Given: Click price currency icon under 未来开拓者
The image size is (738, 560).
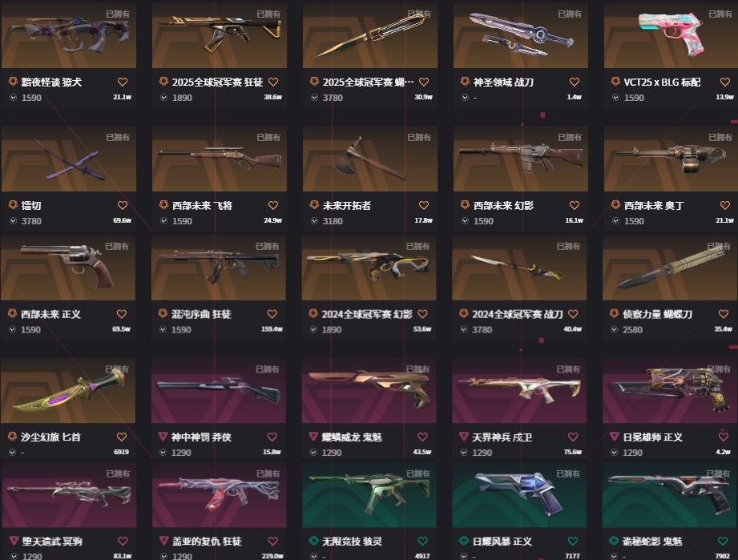Looking at the screenshot, I should pyautogui.click(x=314, y=220).
